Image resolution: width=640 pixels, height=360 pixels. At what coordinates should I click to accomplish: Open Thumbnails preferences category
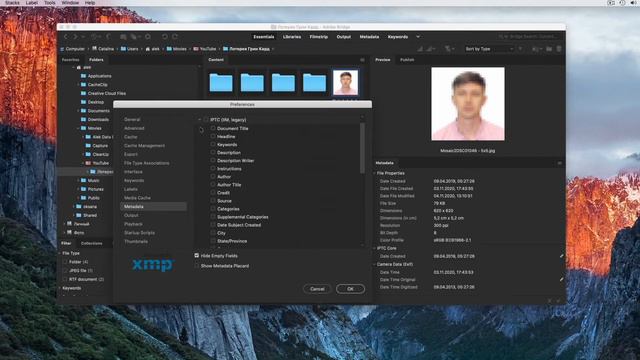coord(136,242)
